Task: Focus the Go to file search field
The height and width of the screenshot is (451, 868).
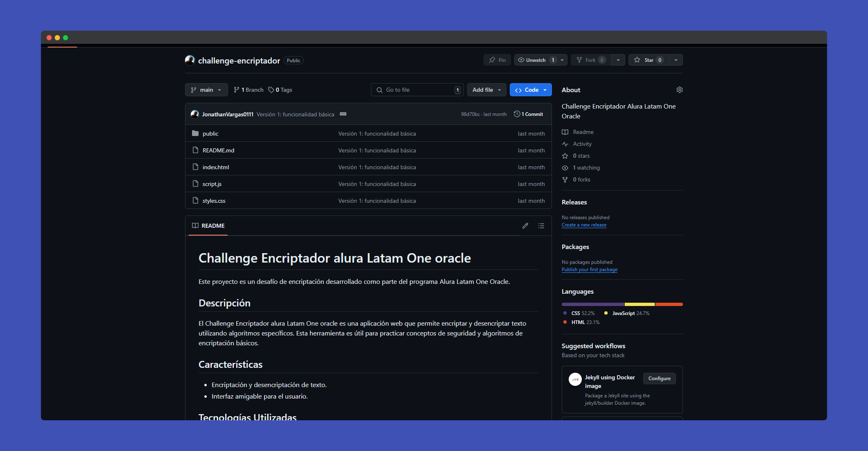Action: coord(417,90)
